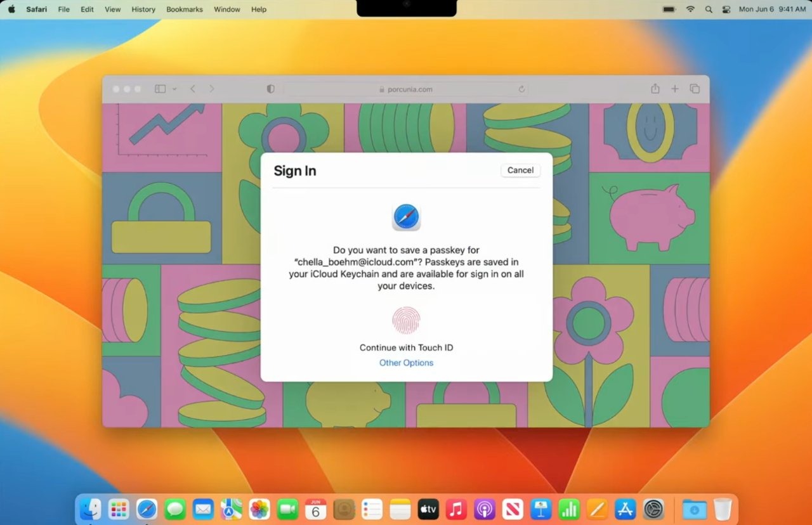Click the back navigation arrow
Screen dimensions: 812x525
(192, 89)
